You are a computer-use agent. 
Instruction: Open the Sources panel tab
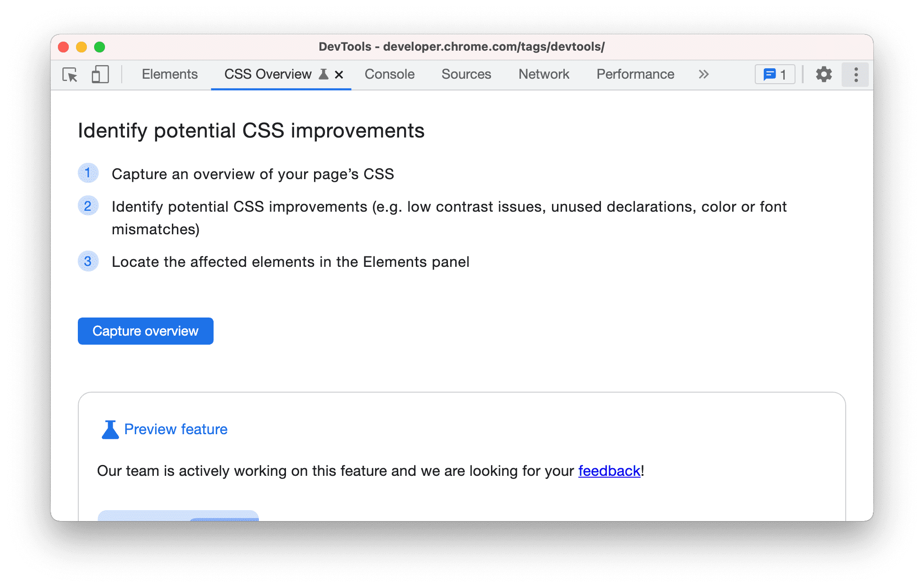[x=467, y=74]
